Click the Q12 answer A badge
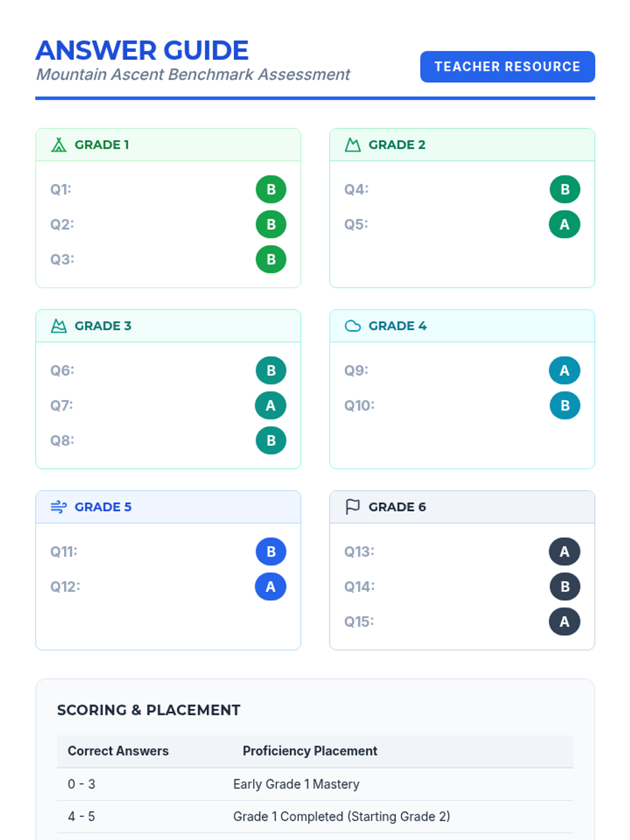630x840 pixels. tap(271, 586)
